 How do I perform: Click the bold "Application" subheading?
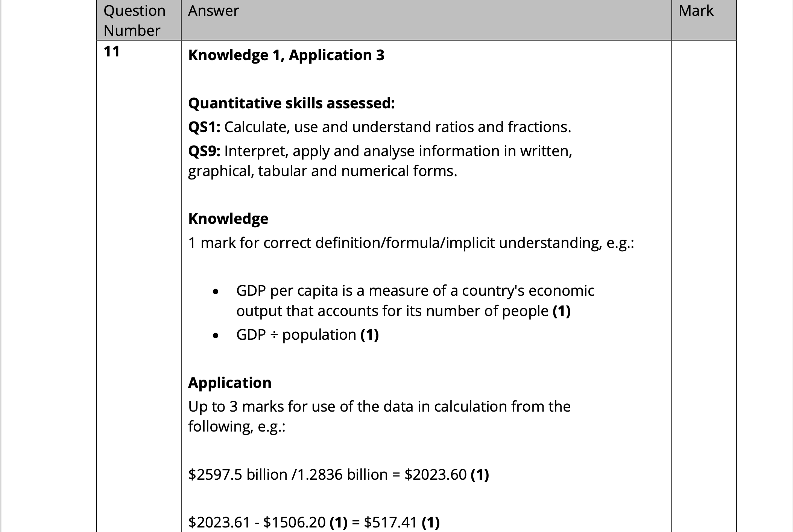[229, 383]
